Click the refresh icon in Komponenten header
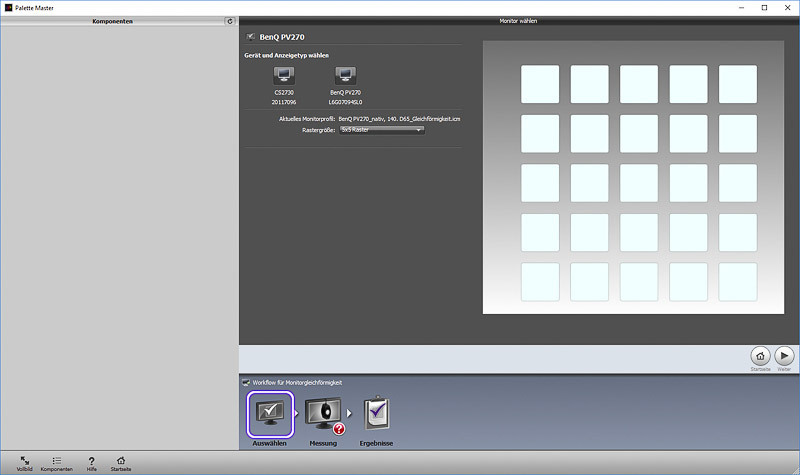Image resolution: width=800 pixels, height=475 pixels. [x=230, y=20]
